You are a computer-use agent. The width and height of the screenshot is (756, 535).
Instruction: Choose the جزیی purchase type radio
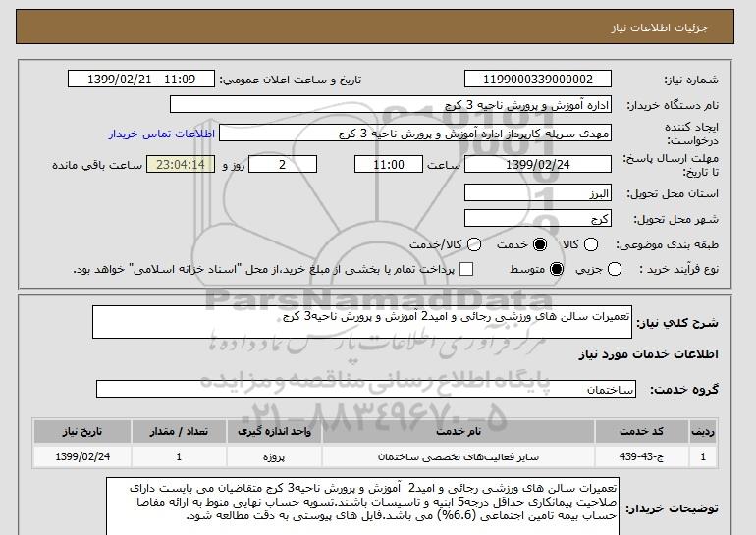(615, 269)
